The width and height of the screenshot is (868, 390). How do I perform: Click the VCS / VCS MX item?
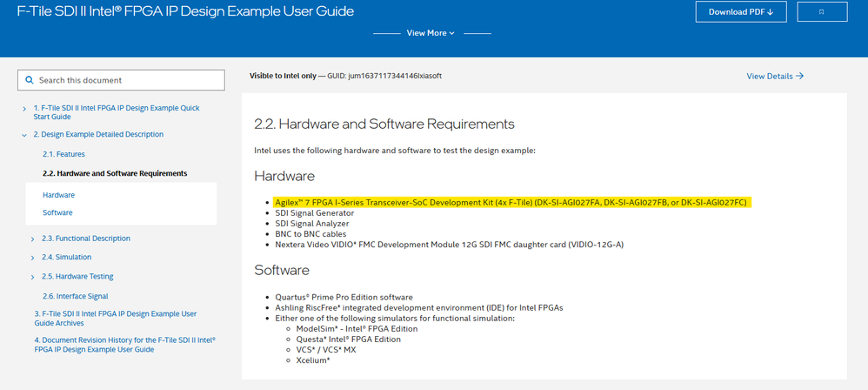pyautogui.click(x=325, y=350)
